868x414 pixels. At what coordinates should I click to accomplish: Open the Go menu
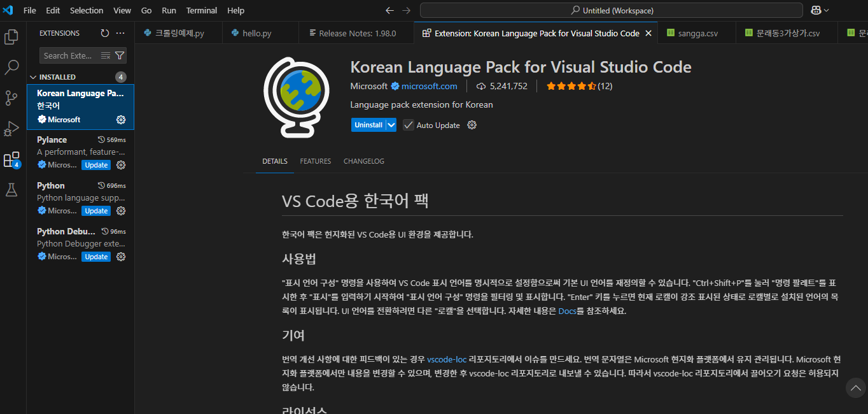146,10
